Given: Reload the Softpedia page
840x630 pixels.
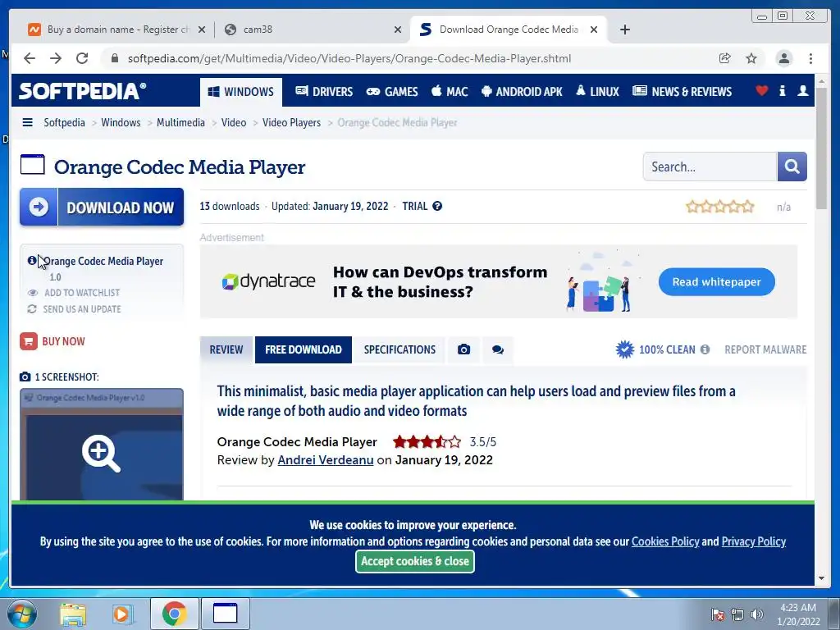Looking at the screenshot, I should point(82,58).
